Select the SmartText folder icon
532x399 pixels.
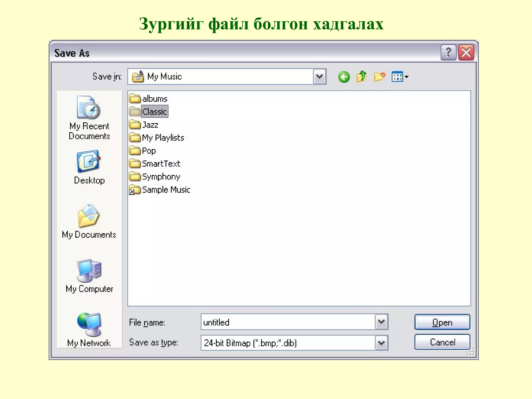(135, 164)
